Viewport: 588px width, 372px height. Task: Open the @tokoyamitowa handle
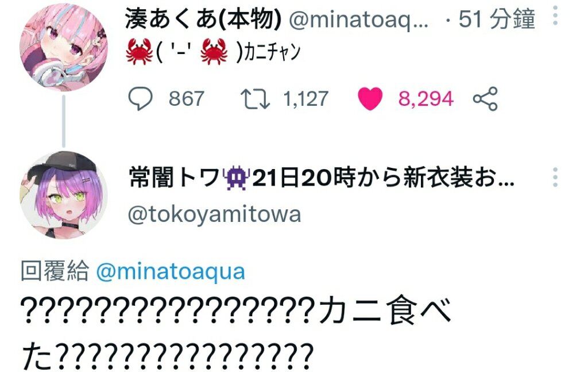pos(215,214)
